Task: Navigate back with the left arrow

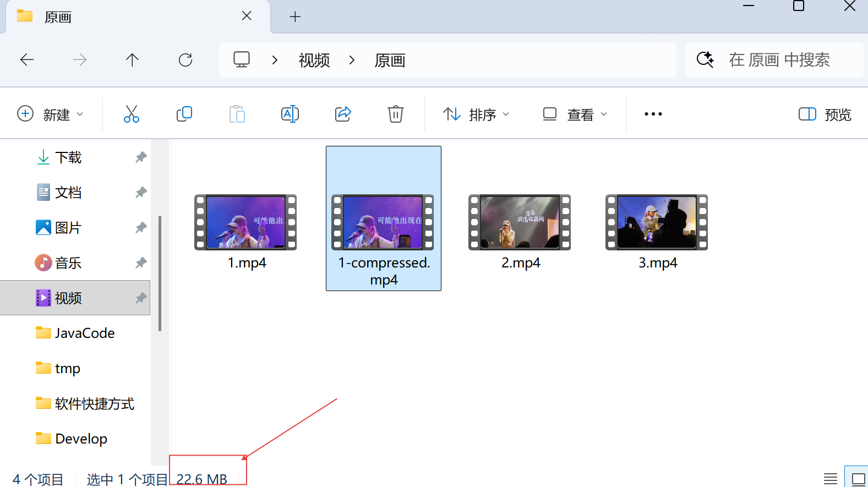Action: click(x=27, y=60)
